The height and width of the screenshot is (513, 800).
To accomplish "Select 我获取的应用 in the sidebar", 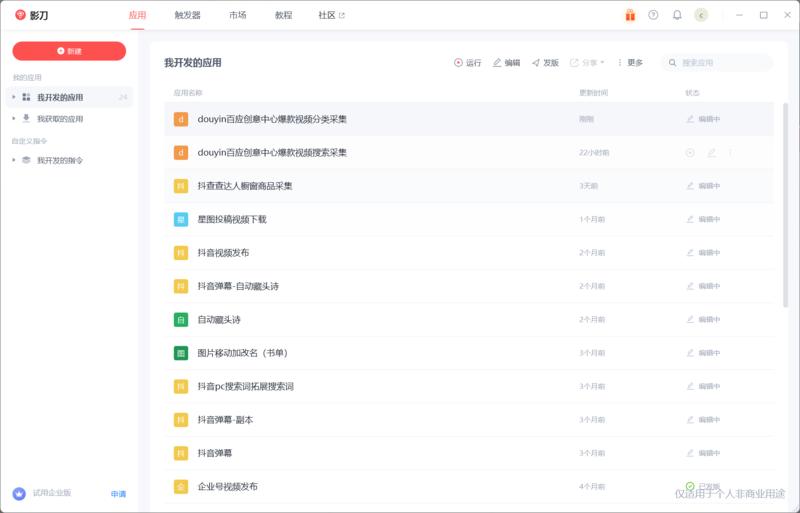I will click(x=60, y=119).
